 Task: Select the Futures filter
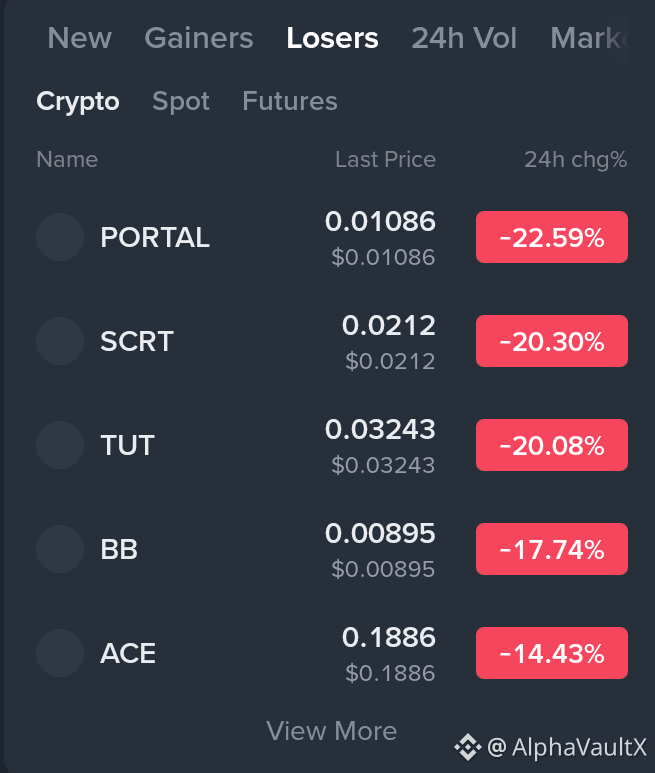(290, 101)
